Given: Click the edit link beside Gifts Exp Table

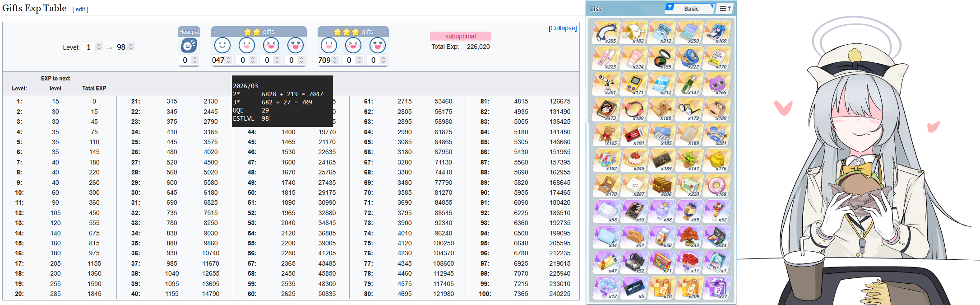Looking at the screenshot, I should coord(80,9).
